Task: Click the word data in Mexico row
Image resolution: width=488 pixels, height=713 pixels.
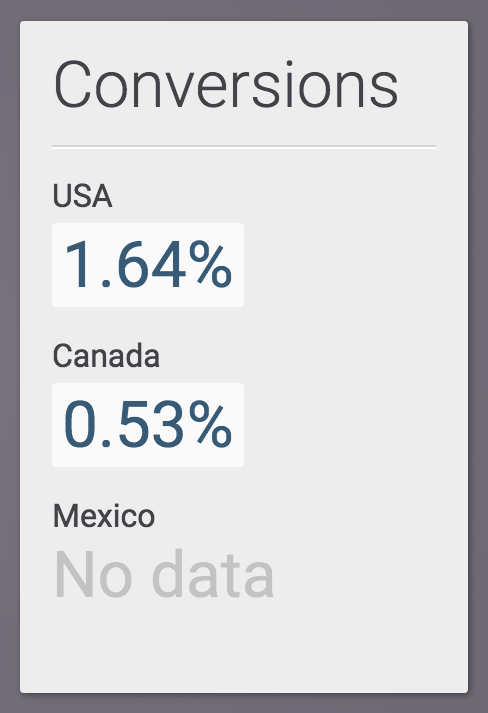Action: [x=213, y=574]
